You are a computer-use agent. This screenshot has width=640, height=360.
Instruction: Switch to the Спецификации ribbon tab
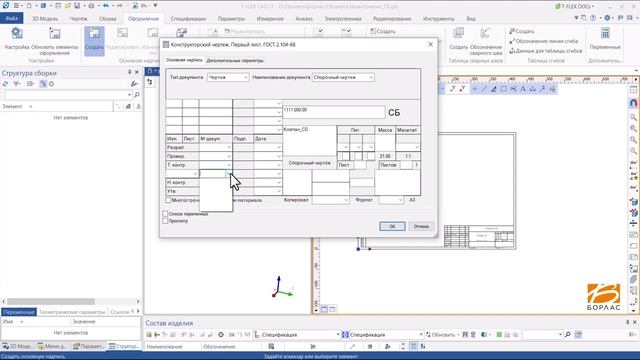pyautogui.click(x=188, y=19)
